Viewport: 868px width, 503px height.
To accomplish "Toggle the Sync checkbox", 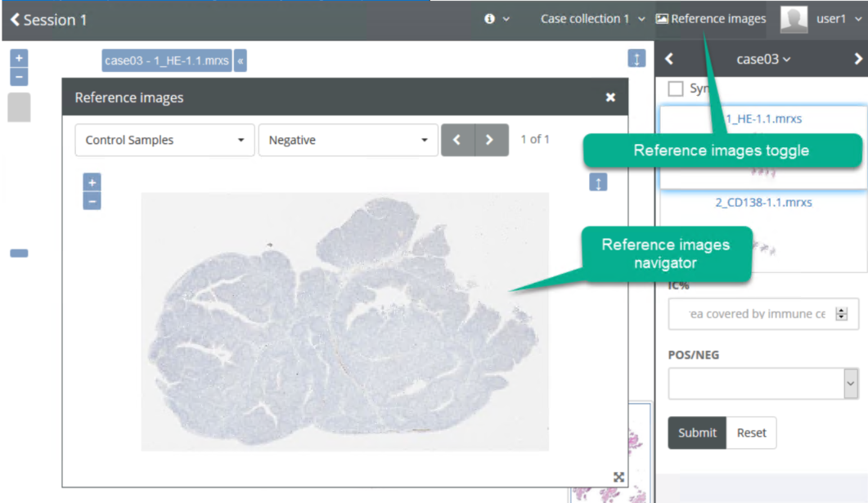I will point(676,88).
